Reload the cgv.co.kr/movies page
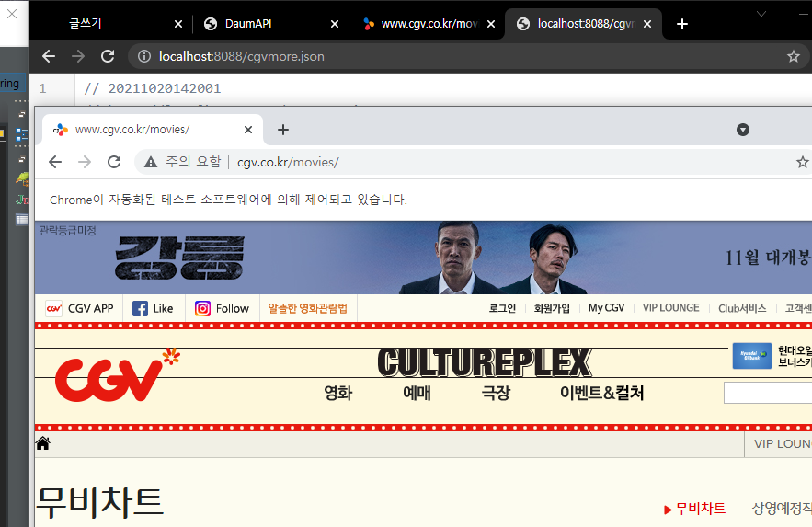This screenshot has height=527, width=812. (x=114, y=162)
